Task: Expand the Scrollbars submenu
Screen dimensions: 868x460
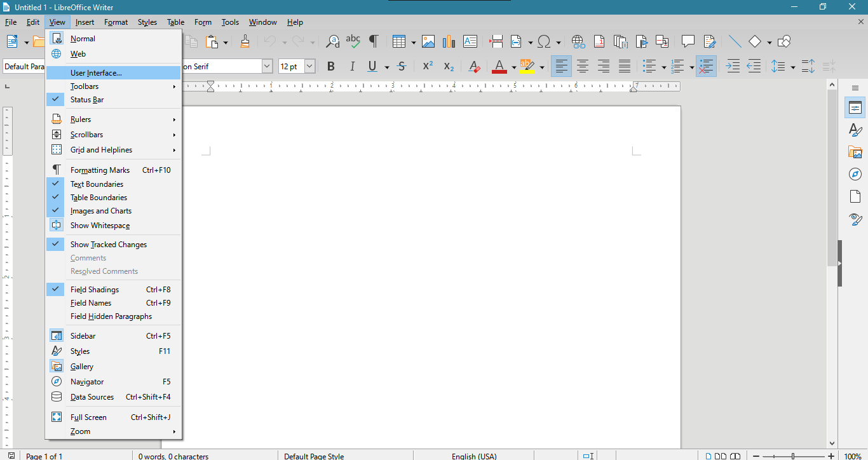Action: [113, 134]
